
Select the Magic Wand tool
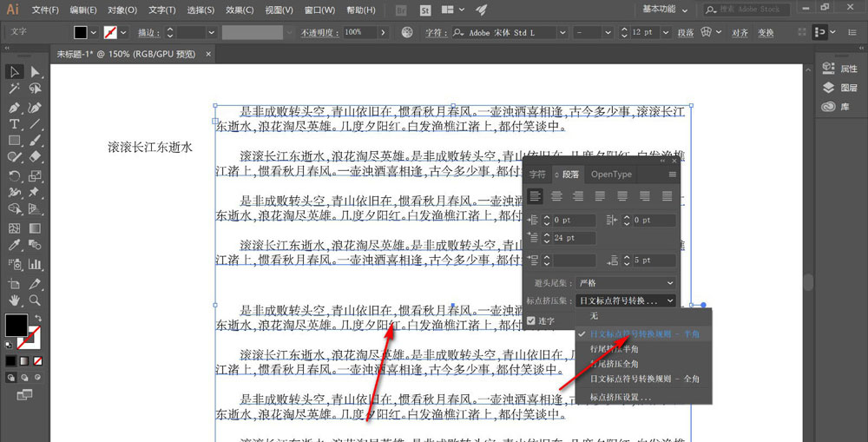15,89
